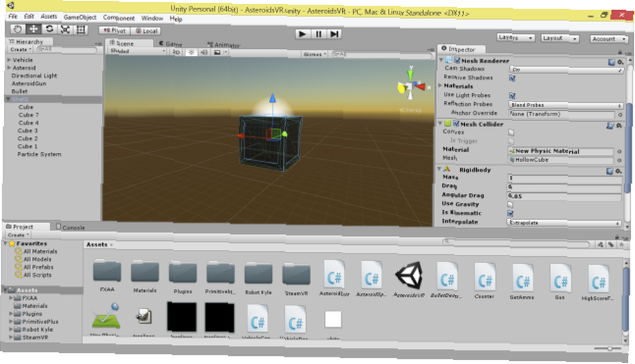Select the Move tool
The height and width of the screenshot is (364, 635).
33,29
